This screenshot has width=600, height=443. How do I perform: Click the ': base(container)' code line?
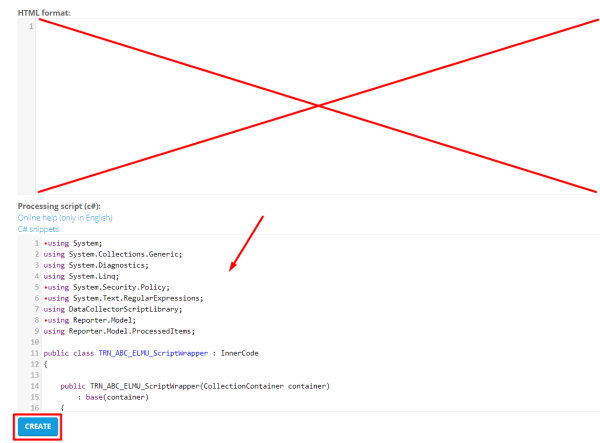pos(118,397)
